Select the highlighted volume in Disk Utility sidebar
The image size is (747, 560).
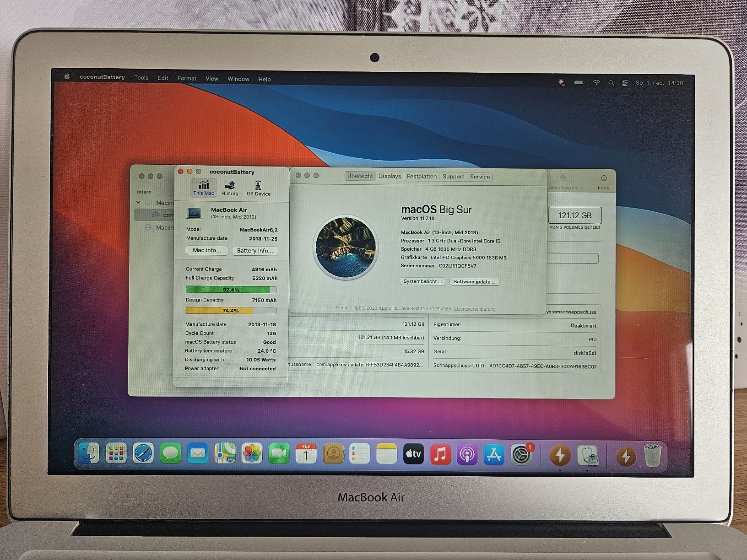point(155,215)
